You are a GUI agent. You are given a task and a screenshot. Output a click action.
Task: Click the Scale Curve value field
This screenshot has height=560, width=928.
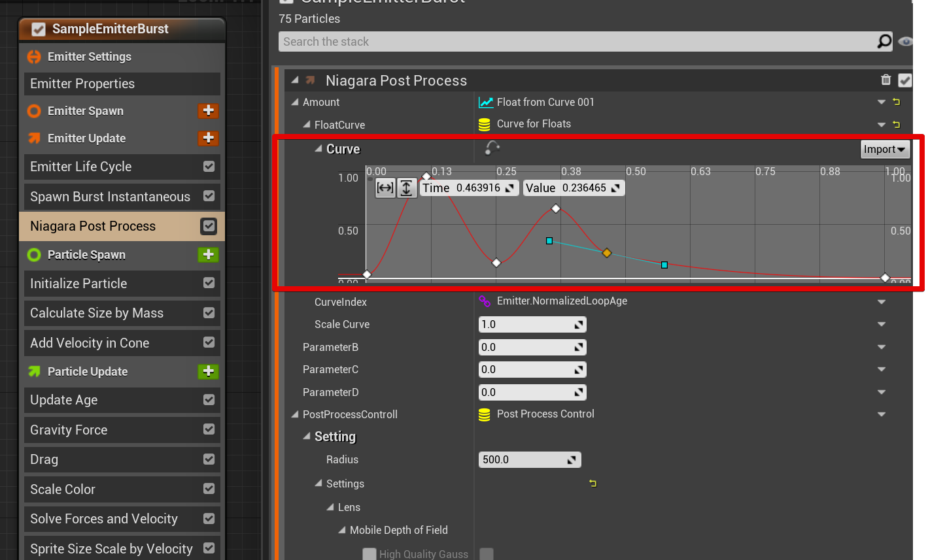click(532, 325)
